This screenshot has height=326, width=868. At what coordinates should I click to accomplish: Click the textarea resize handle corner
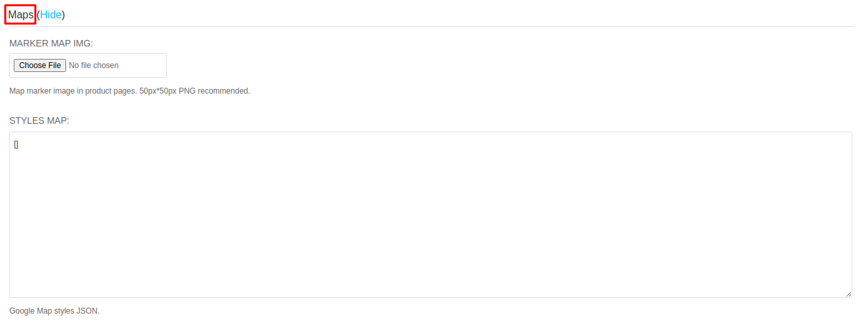coord(848,294)
